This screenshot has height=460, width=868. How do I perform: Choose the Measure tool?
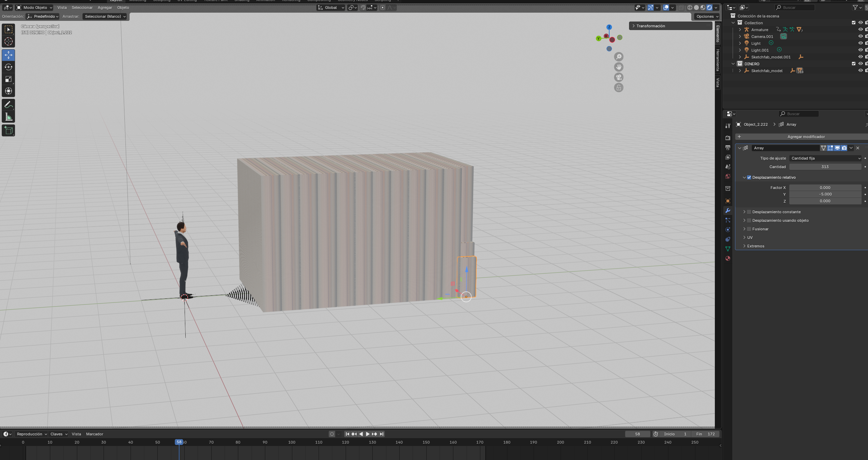click(x=9, y=117)
